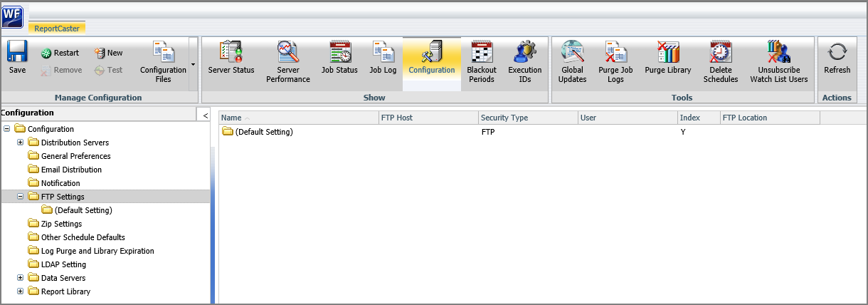Open Configuration Files
The width and height of the screenshot is (868, 305).
(x=163, y=62)
